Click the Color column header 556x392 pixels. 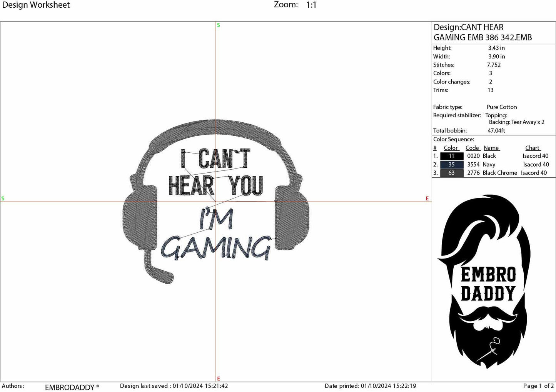click(x=451, y=148)
